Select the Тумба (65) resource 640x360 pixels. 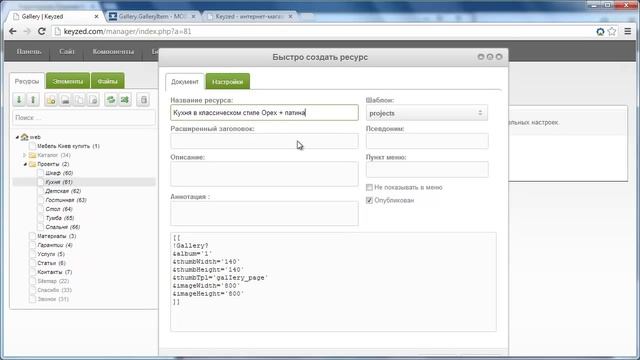[60, 218]
